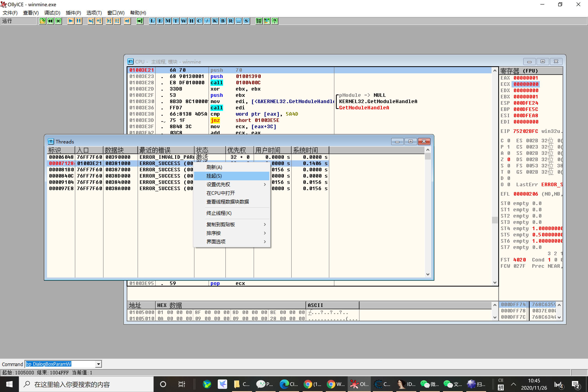Open References window with R button
Screen dimensions: 588x392
point(231,21)
